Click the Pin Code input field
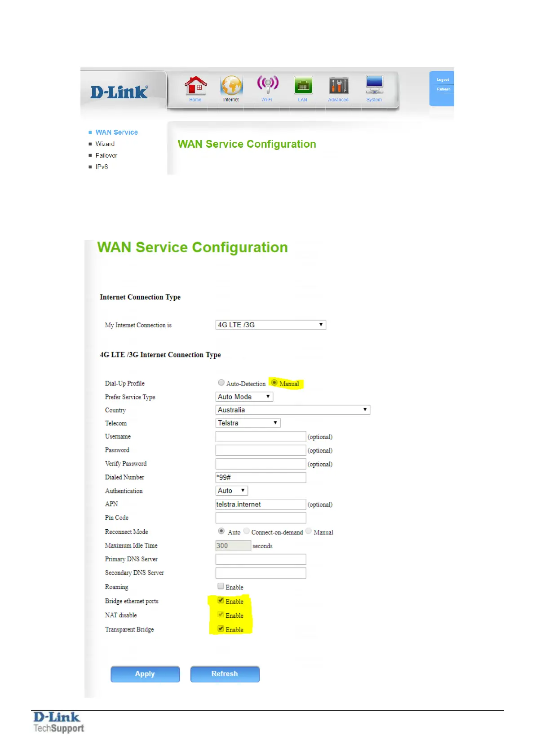535x756 pixels. point(261,518)
